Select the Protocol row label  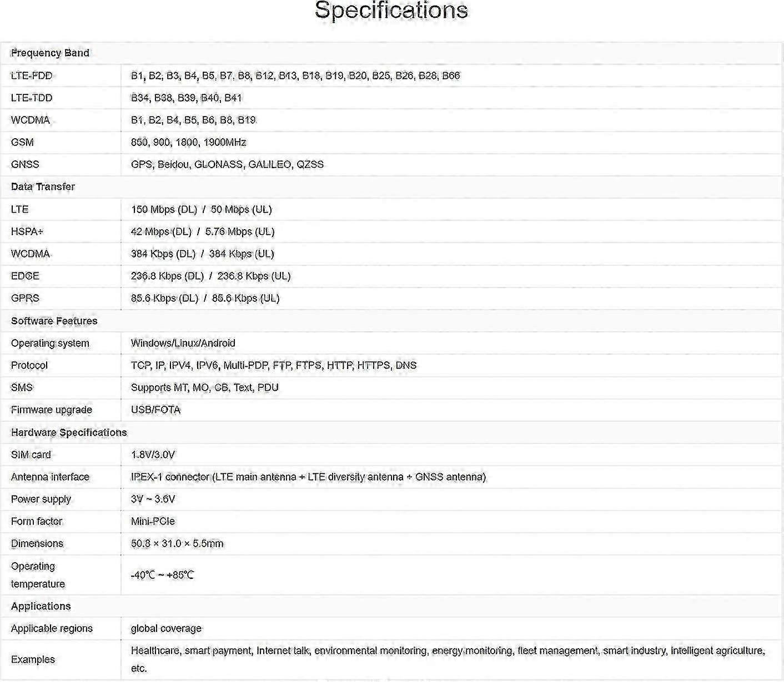click(29, 366)
